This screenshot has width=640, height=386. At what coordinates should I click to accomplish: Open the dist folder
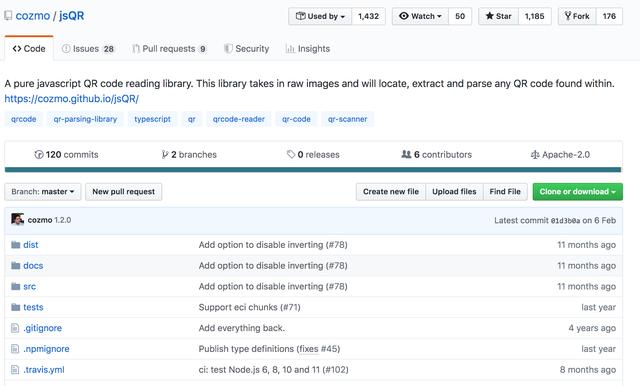[31, 245]
